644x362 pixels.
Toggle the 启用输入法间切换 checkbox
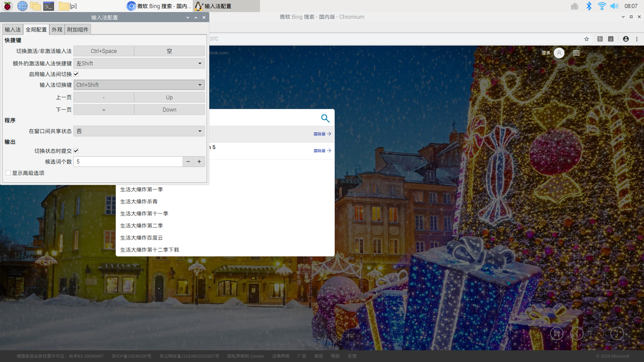[76, 74]
